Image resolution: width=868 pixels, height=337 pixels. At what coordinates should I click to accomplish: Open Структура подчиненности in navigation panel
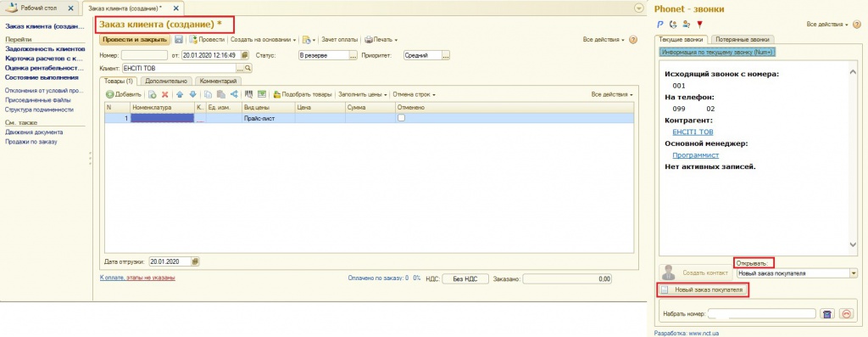click(x=39, y=110)
